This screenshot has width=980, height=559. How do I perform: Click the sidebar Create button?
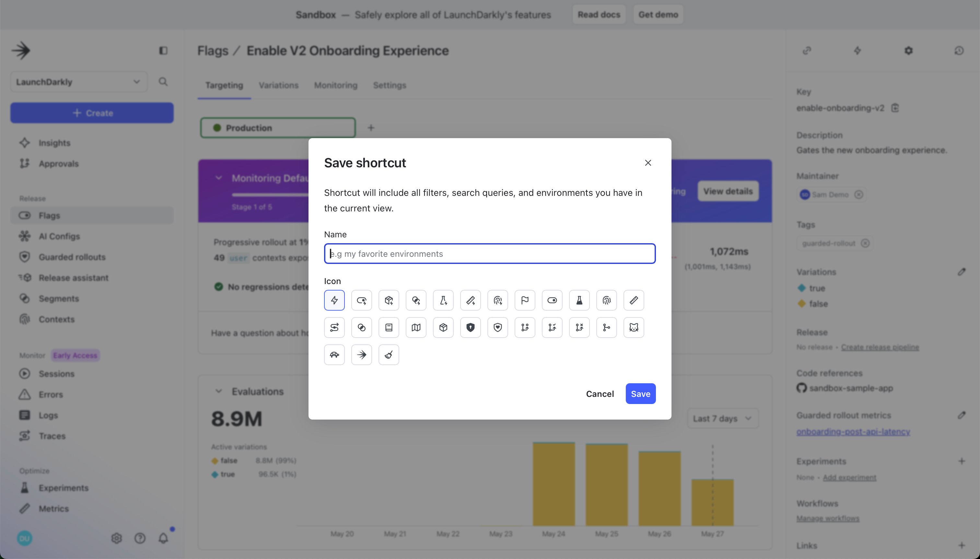click(x=92, y=113)
